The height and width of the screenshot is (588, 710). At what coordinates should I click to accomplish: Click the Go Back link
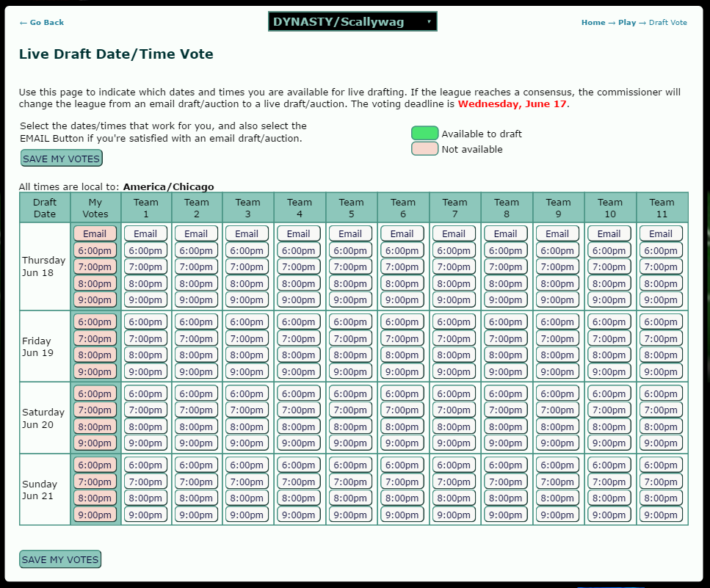42,23
